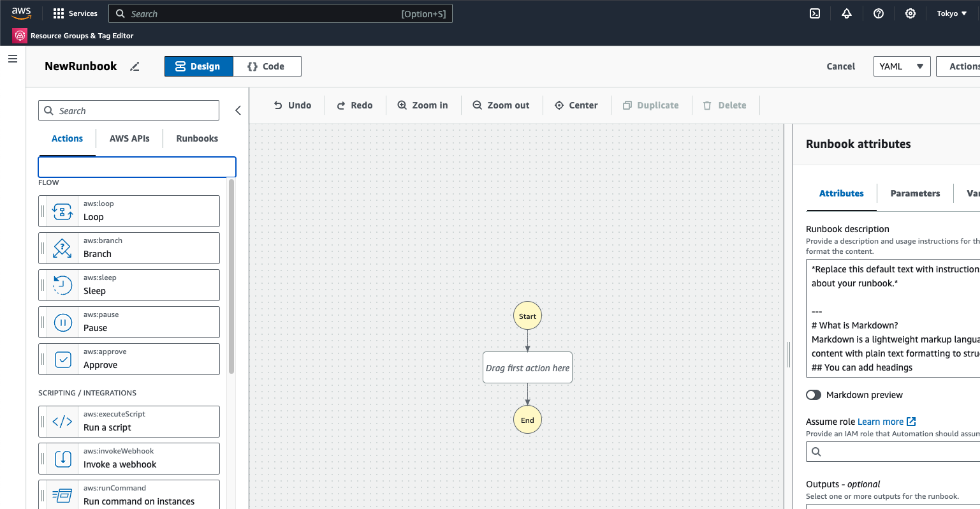
Task: Open the settings gear icon
Action: coord(911,13)
